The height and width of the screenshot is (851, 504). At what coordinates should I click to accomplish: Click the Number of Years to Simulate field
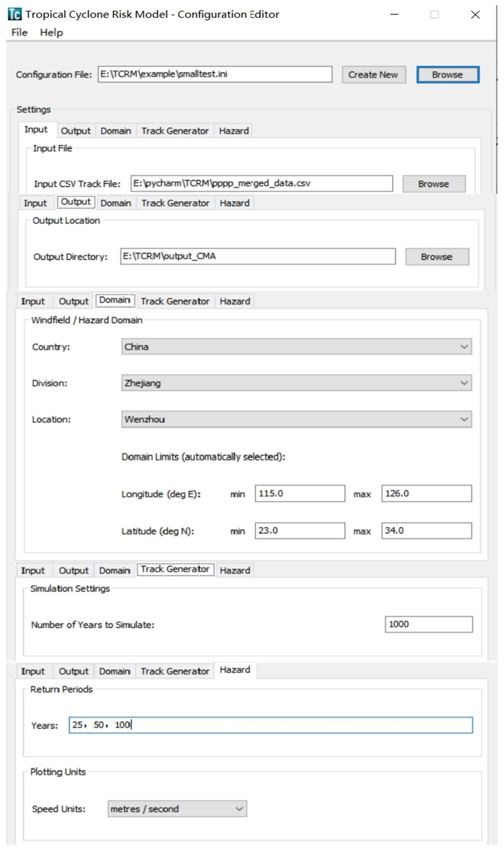point(429,624)
